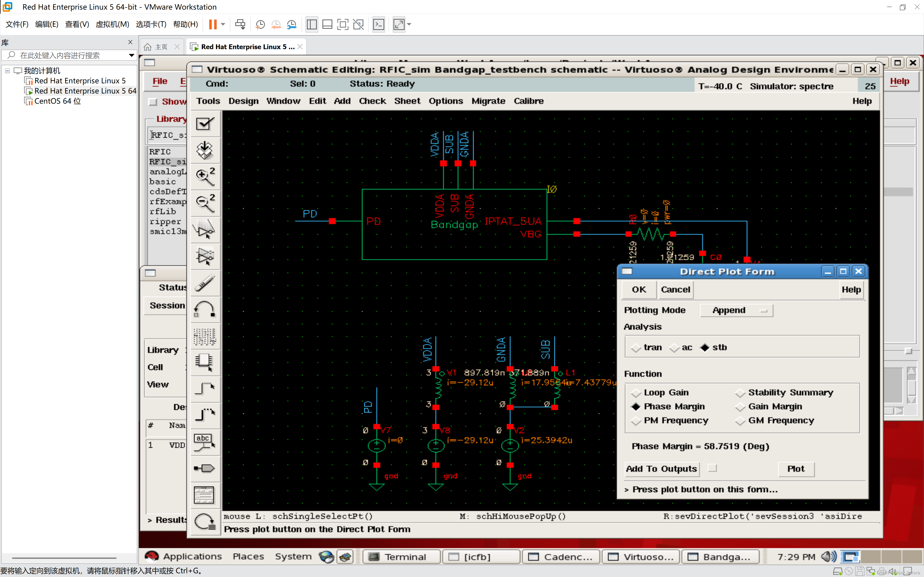The width and height of the screenshot is (924, 577).
Task: Choose the Loop Gain function option
Action: pos(636,393)
